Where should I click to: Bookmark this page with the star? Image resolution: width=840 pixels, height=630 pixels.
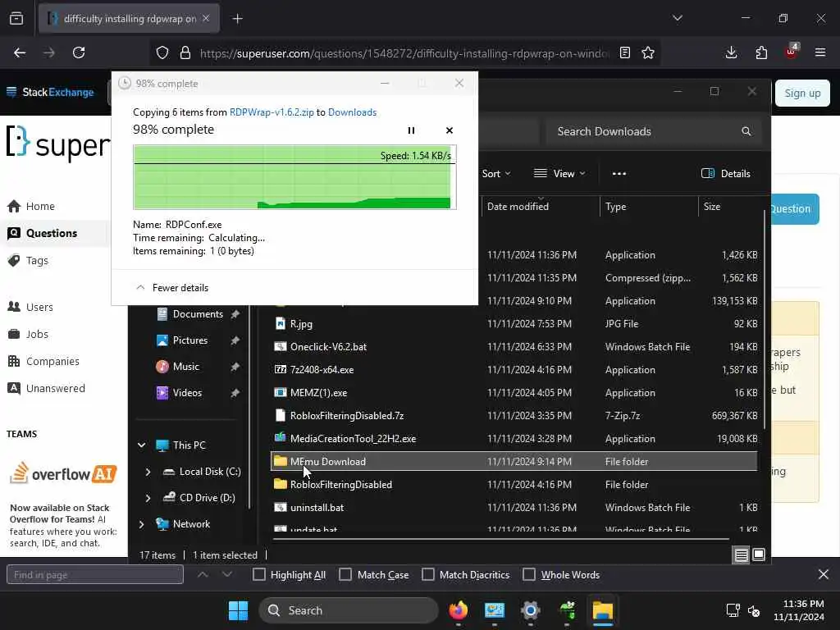[x=648, y=52]
